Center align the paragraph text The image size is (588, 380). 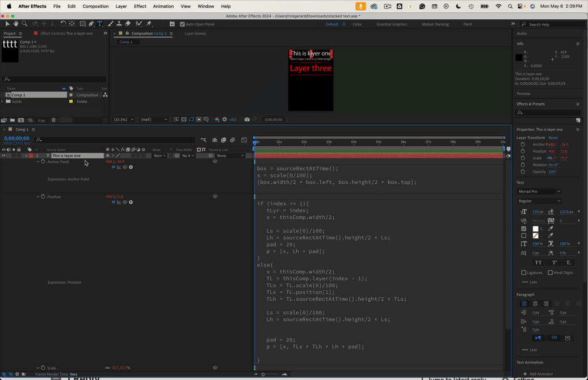(535, 303)
